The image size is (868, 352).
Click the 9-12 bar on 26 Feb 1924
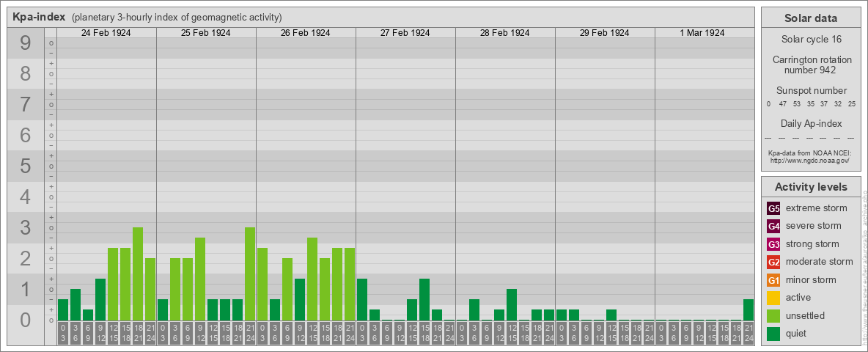300,299
